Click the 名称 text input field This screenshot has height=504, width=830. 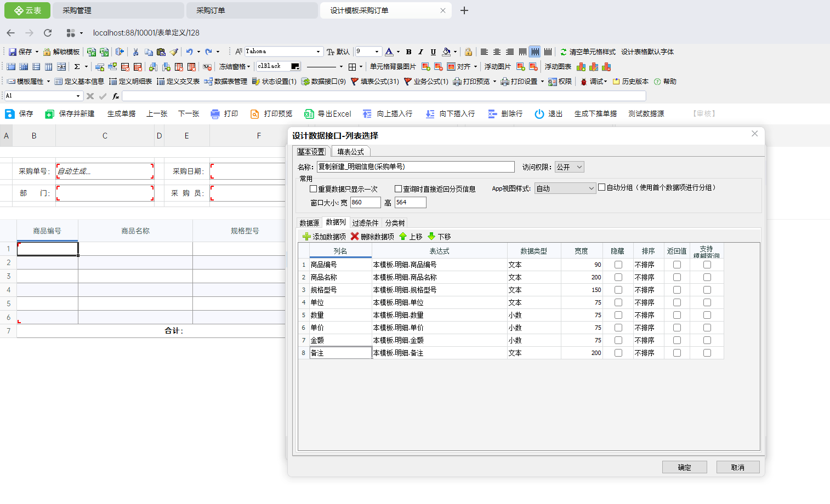(x=416, y=167)
